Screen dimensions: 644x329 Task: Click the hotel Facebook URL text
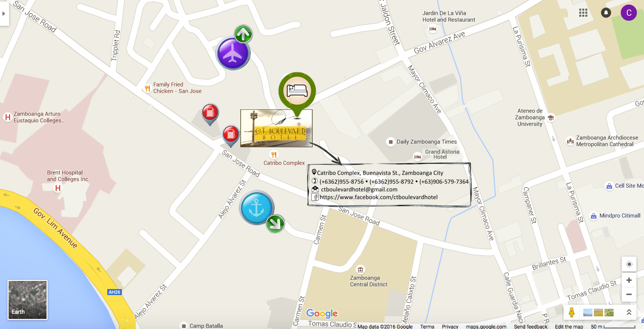[378, 197]
